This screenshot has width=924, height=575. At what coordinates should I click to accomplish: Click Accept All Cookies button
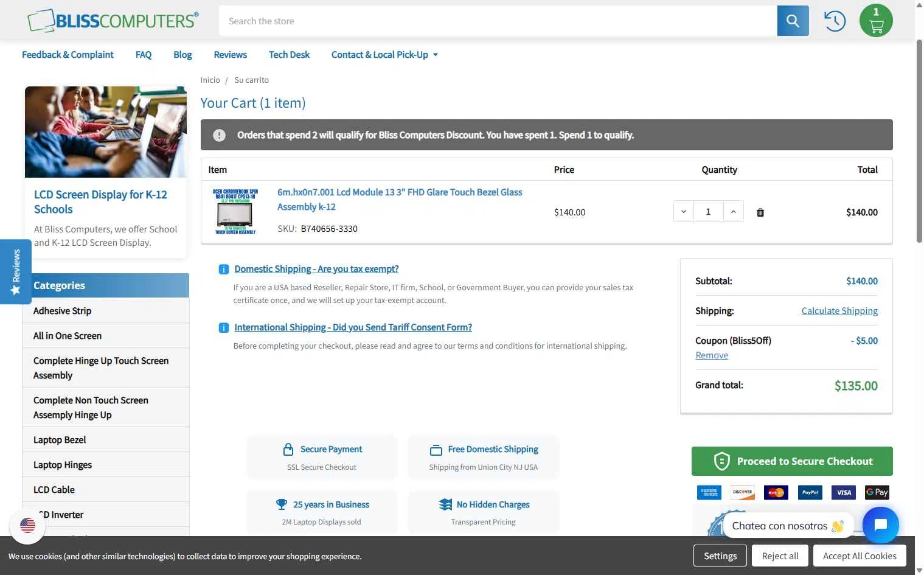coord(860,556)
